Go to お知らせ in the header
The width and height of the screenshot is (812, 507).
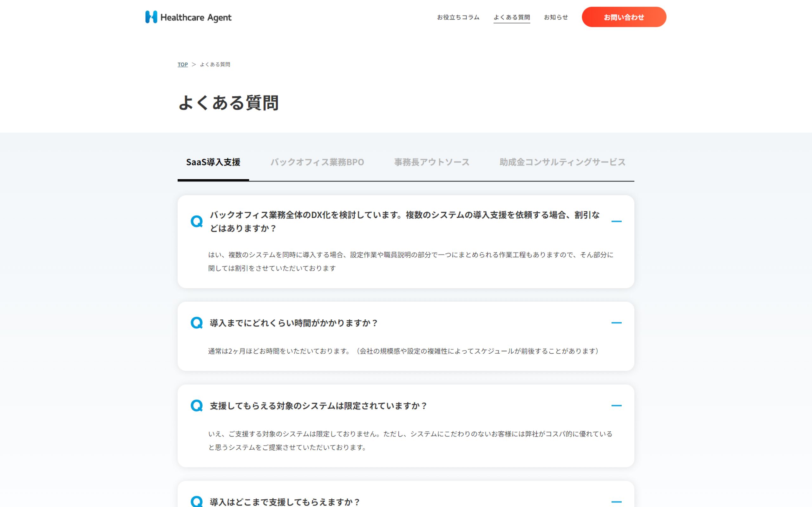tap(556, 17)
